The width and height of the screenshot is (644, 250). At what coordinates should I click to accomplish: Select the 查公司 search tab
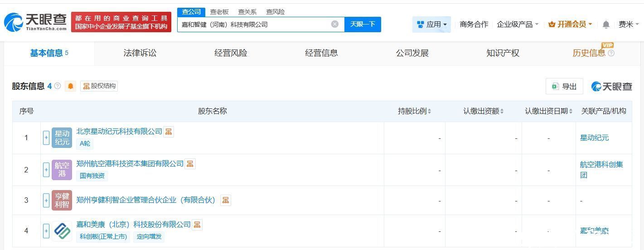(x=191, y=12)
